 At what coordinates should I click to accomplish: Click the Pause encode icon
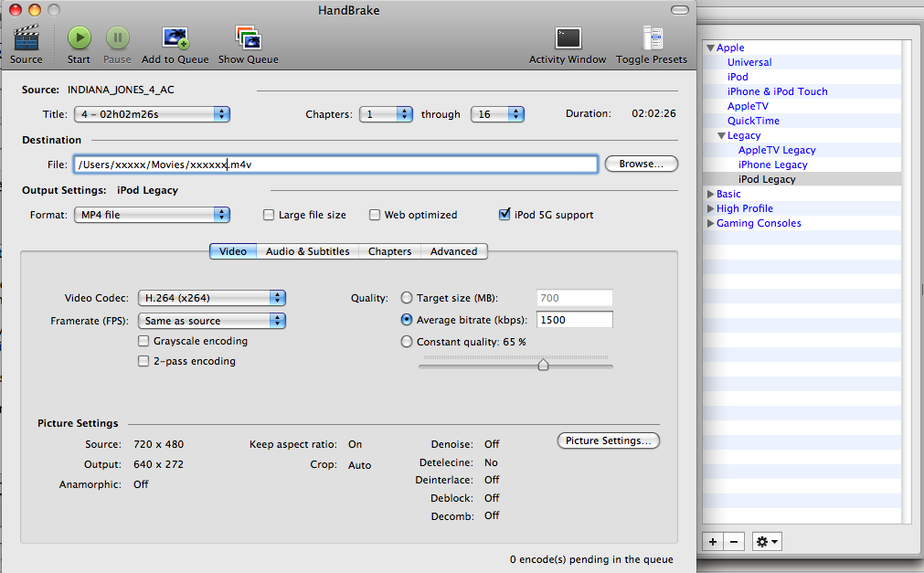(117, 38)
